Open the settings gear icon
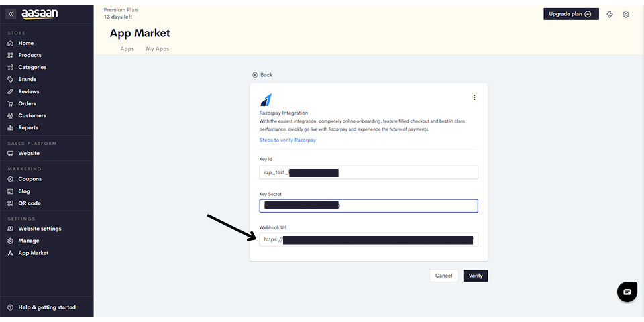This screenshot has width=644, height=322. tap(626, 14)
